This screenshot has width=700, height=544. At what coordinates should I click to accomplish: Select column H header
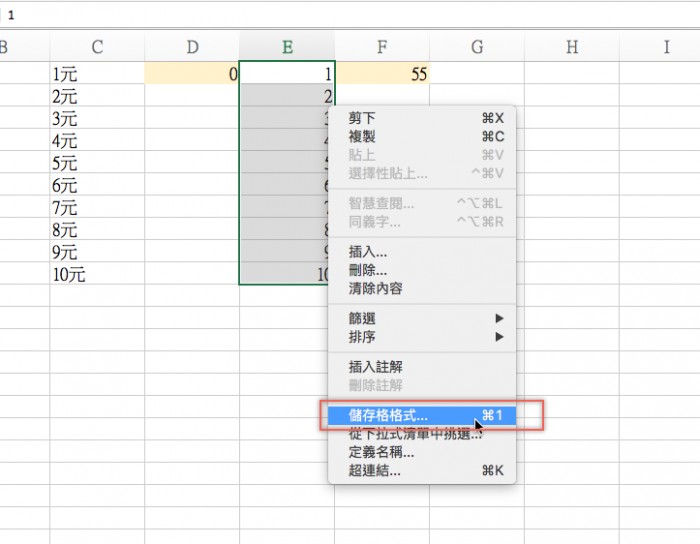(x=572, y=46)
